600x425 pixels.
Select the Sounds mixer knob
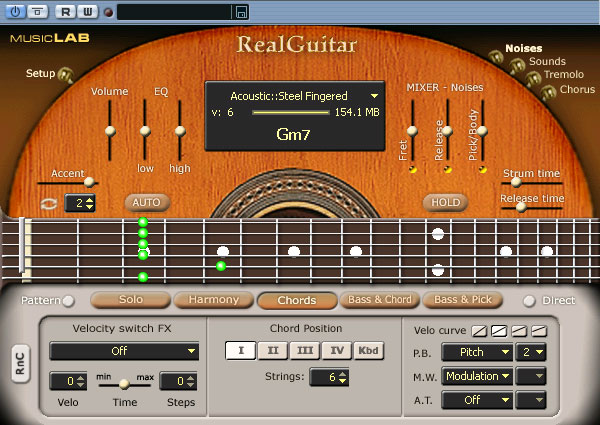[517, 66]
